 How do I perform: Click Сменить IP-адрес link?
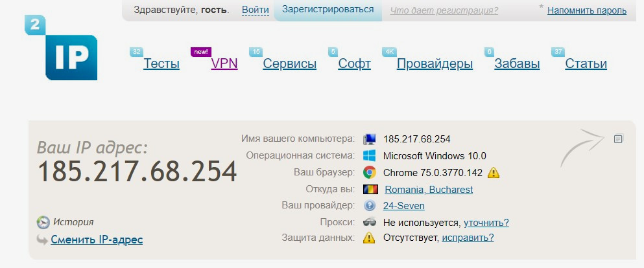tap(97, 240)
